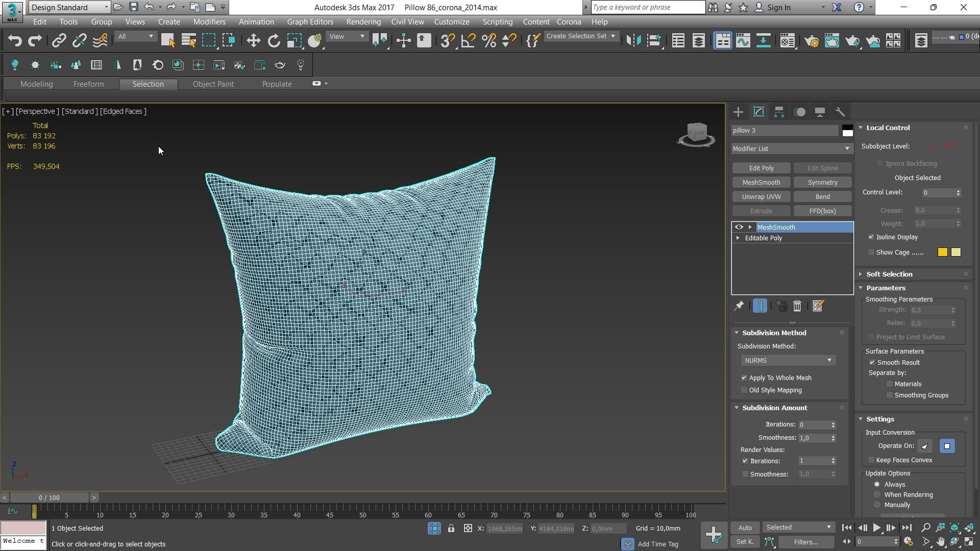Choose the Select and Scale tool
Image resolution: width=980 pixels, height=551 pixels.
coord(295,41)
